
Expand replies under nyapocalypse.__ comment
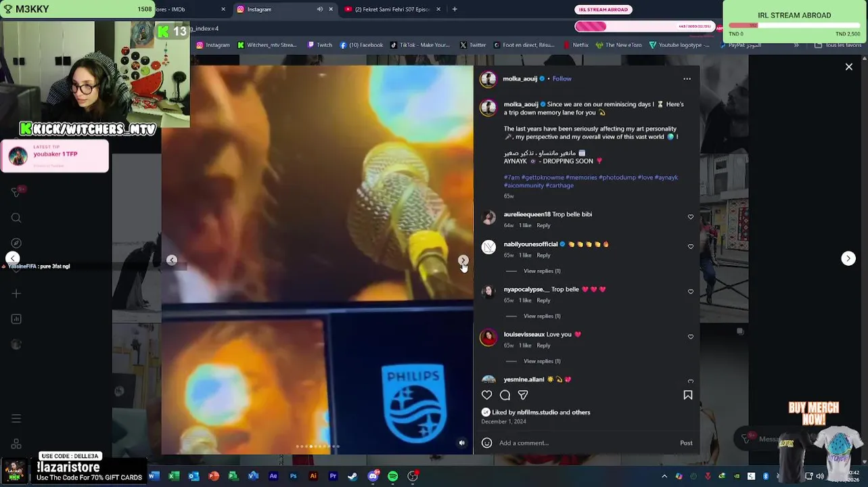(x=542, y=316)
